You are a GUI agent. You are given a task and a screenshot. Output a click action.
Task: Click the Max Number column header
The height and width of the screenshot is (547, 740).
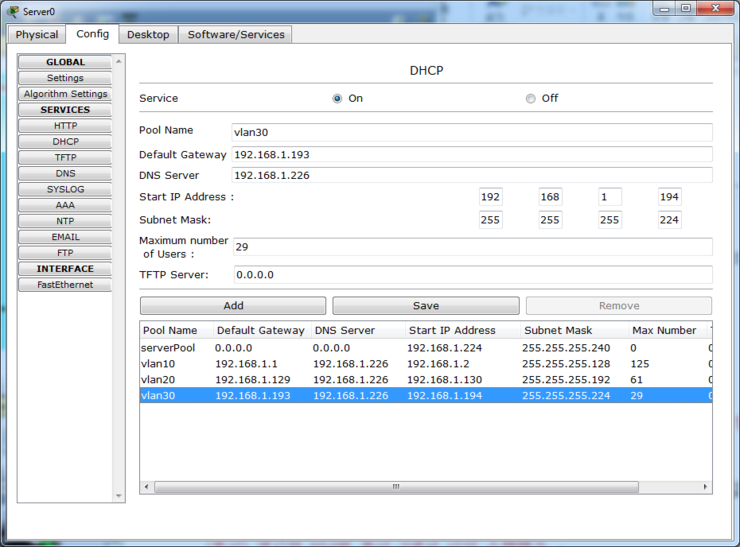pos(668,330)
